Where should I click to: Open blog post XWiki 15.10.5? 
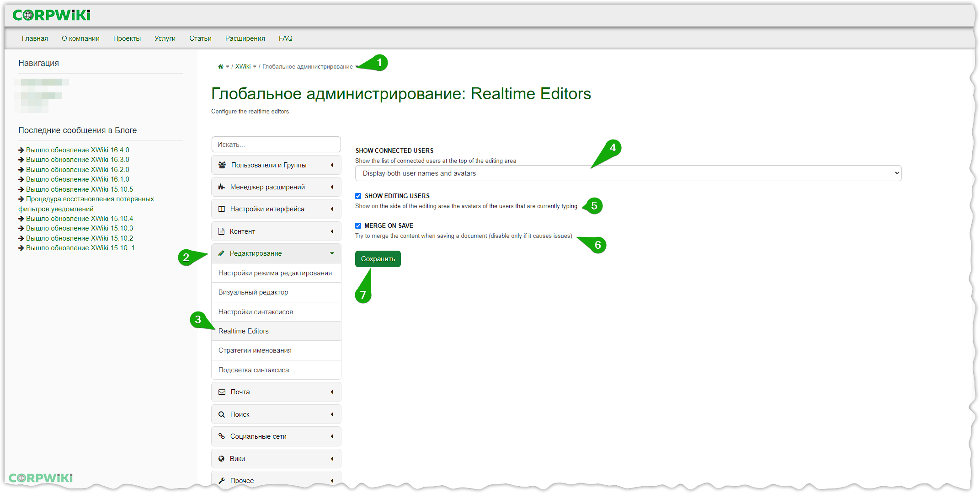click(x=80, y=189)
